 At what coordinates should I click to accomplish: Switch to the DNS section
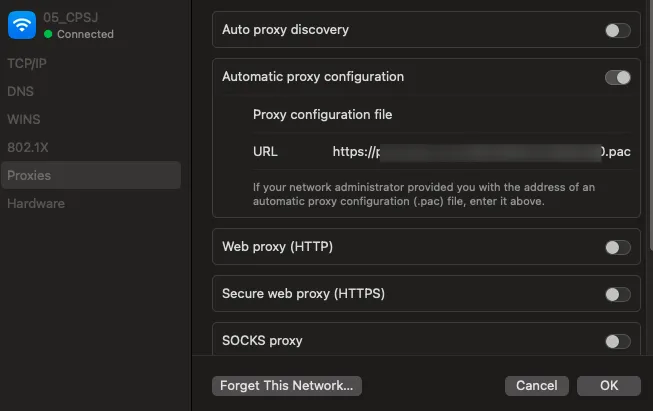click(x=20, y=91)
